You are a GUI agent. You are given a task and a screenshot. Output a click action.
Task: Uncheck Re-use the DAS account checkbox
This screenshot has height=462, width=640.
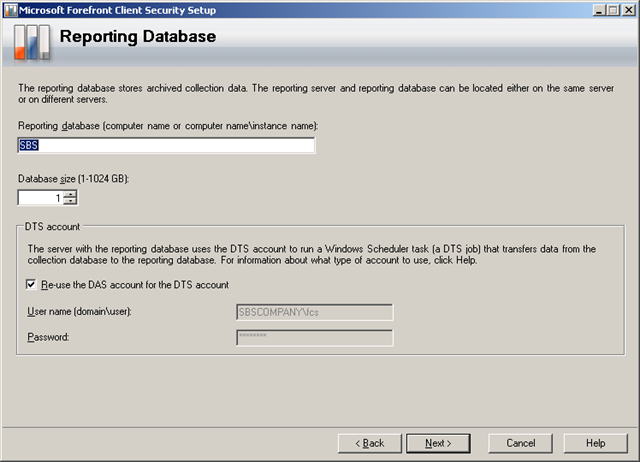(x=31, y=284)
